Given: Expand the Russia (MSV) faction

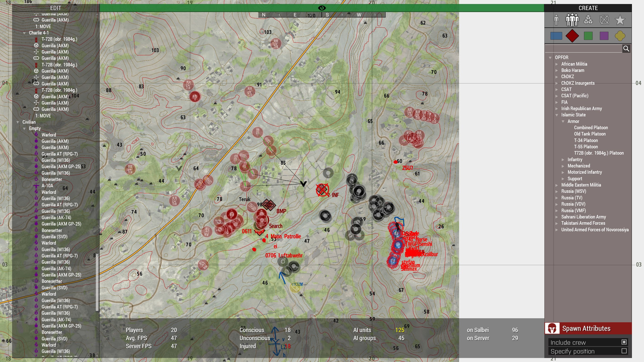Looking at the screenshot, I should (557, 192).
